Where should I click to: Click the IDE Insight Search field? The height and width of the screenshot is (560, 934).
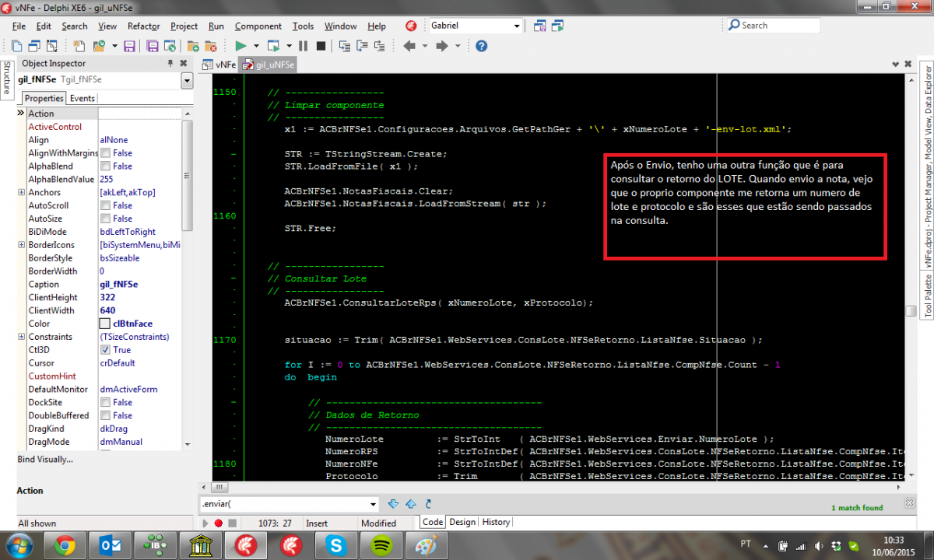(x=774, y=26)
